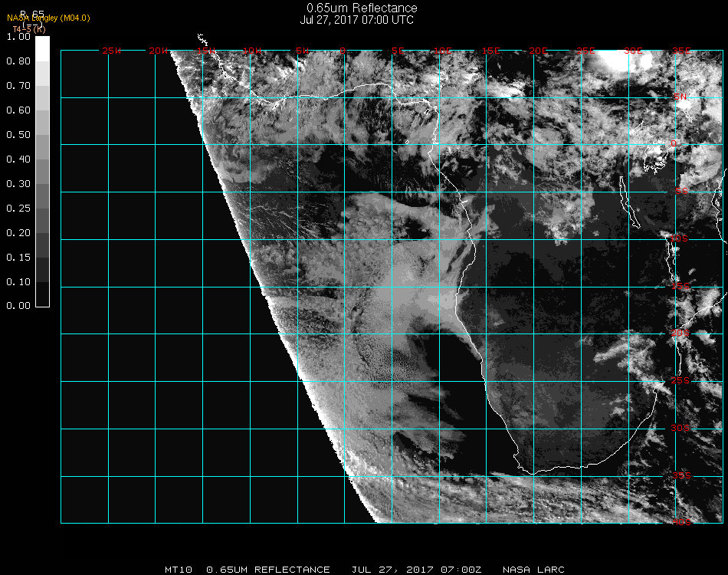Click the 'NASA Langley (M04.0)' label
Image resolution: width=728 pixels, height=575 pixels.
[x=48, y=18]
